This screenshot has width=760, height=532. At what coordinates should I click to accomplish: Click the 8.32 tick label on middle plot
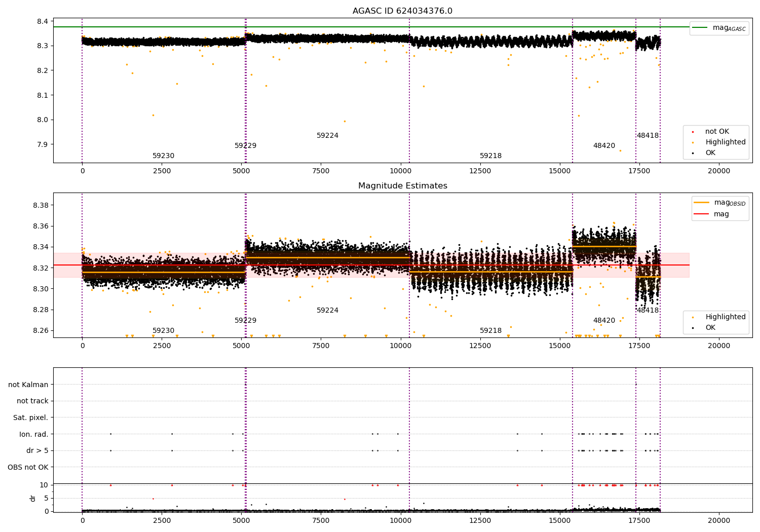click(41, 268)
